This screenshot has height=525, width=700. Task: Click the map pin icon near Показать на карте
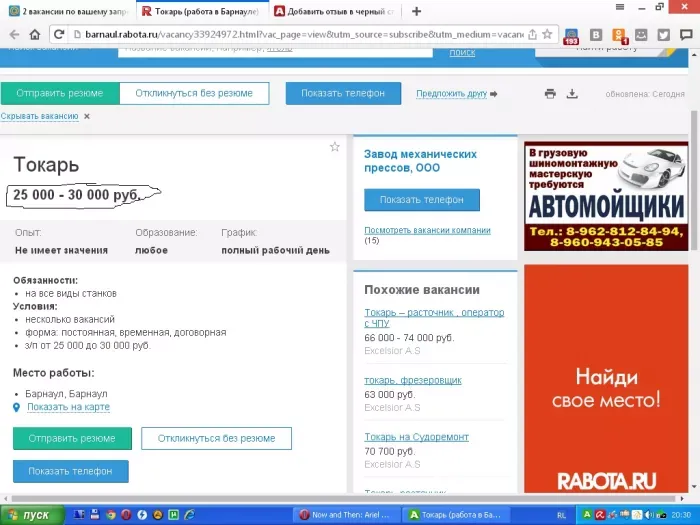pyautogui.click(x=17, y=407)
